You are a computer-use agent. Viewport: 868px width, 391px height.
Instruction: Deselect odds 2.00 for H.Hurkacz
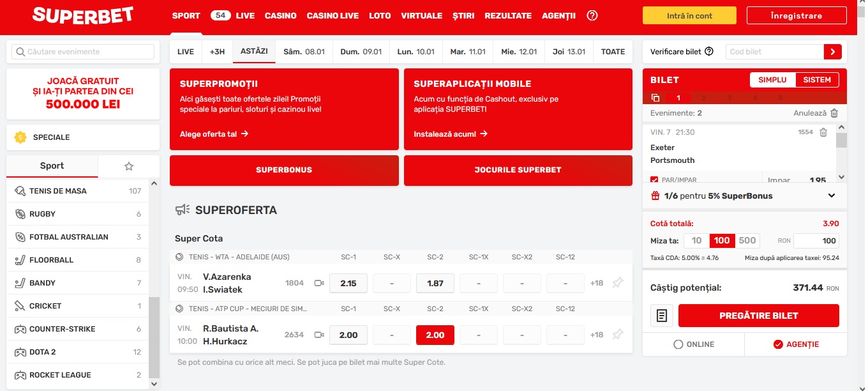[435, 335]
